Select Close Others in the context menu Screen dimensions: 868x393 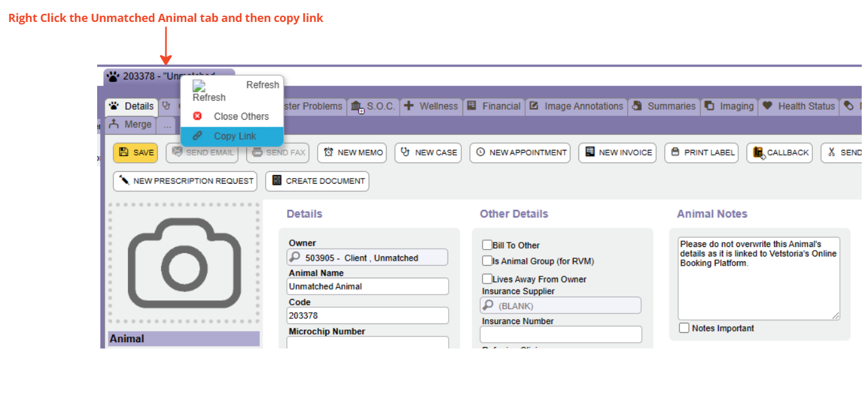pyautogui.click(x=232, y=116)
